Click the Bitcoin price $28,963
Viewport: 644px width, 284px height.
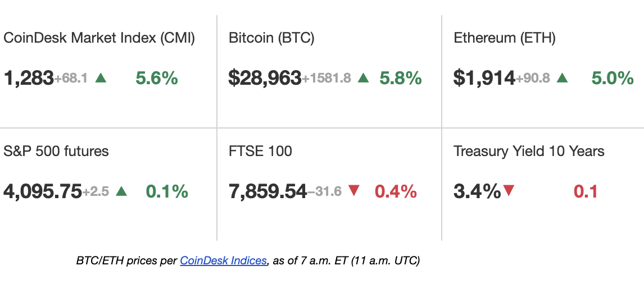265,78
